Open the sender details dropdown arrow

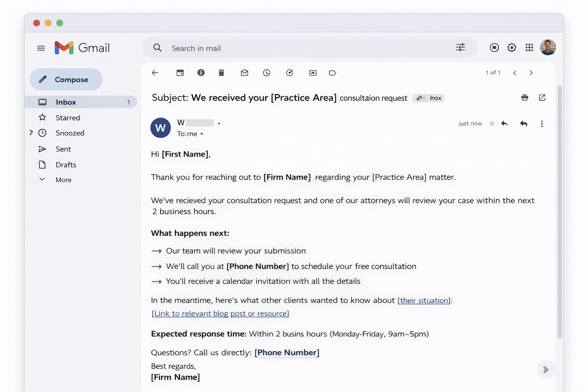pos(219,123)
